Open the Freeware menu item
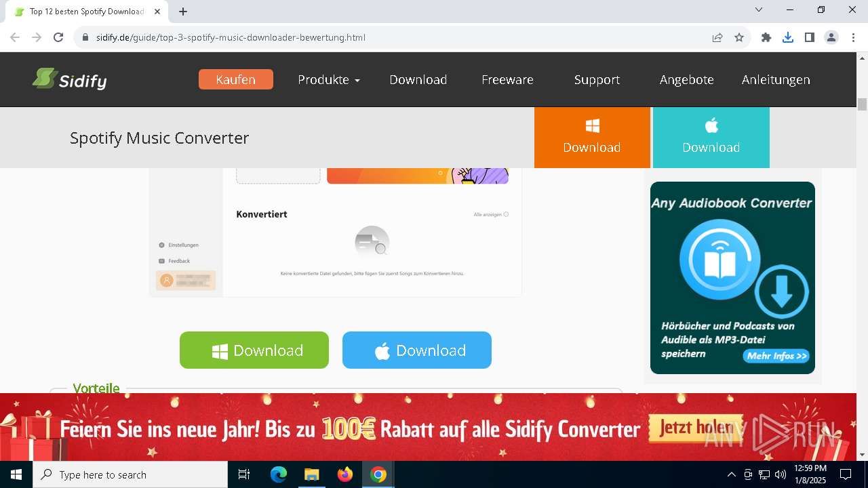 [507, 79]
